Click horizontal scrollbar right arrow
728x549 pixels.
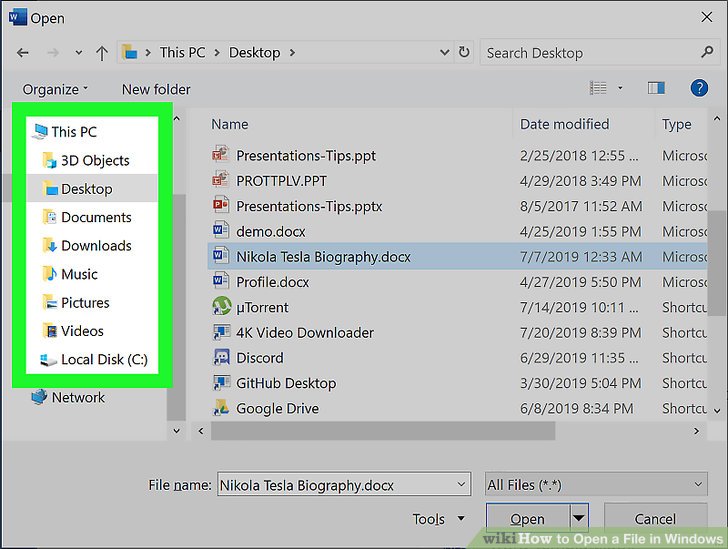[x=696, y=431]
